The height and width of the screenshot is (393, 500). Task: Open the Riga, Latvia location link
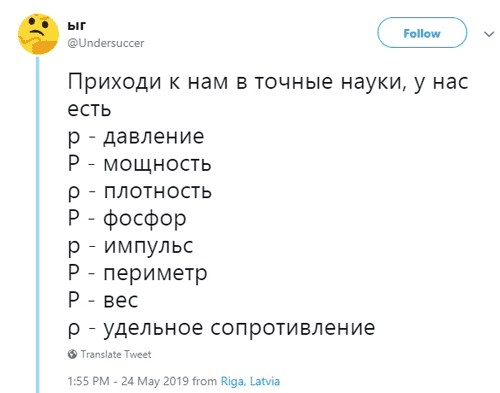(x=250, y=381)
